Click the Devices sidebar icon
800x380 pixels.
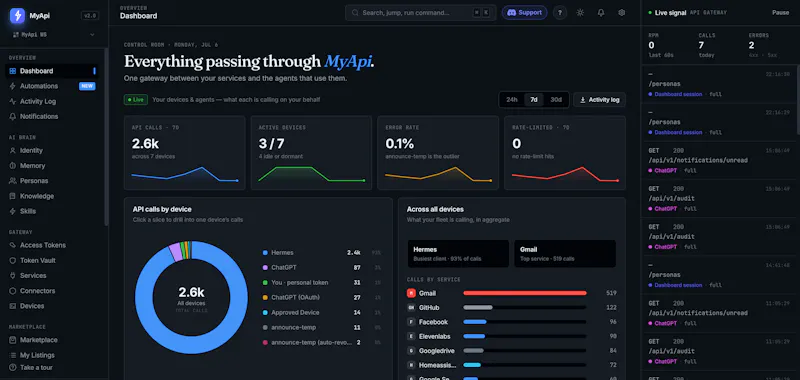(13, 306)
